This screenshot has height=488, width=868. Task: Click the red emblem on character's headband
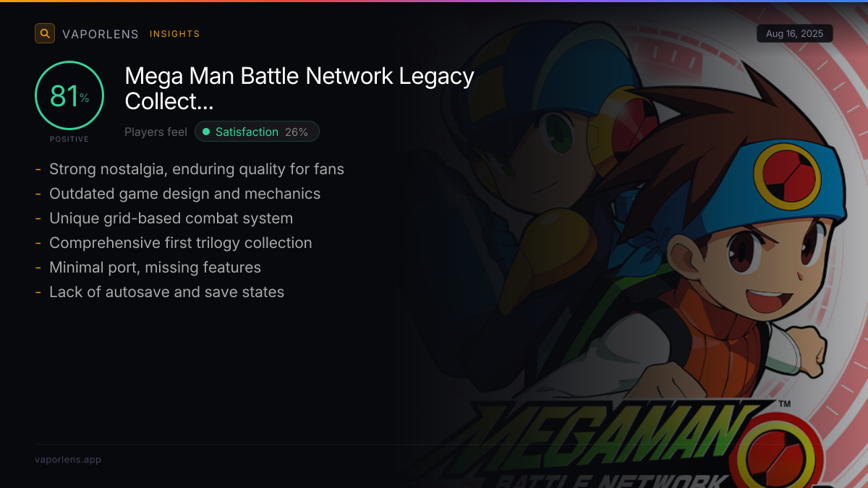[787, 176]
